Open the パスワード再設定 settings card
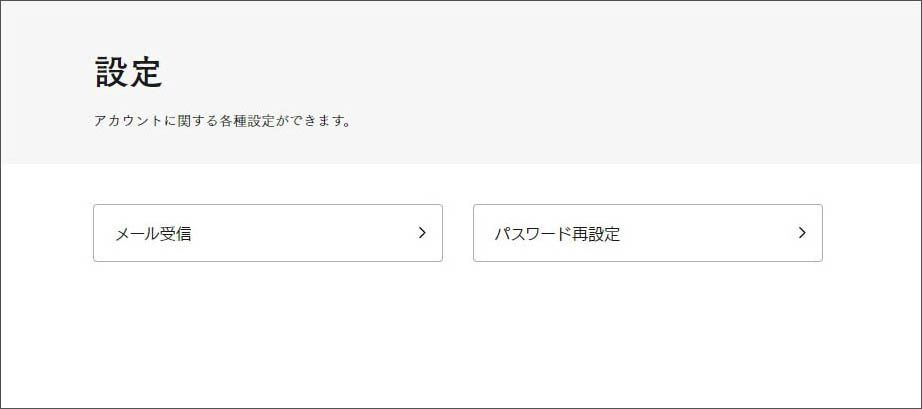This screenshot has width=922, height=409. (647, 233)
